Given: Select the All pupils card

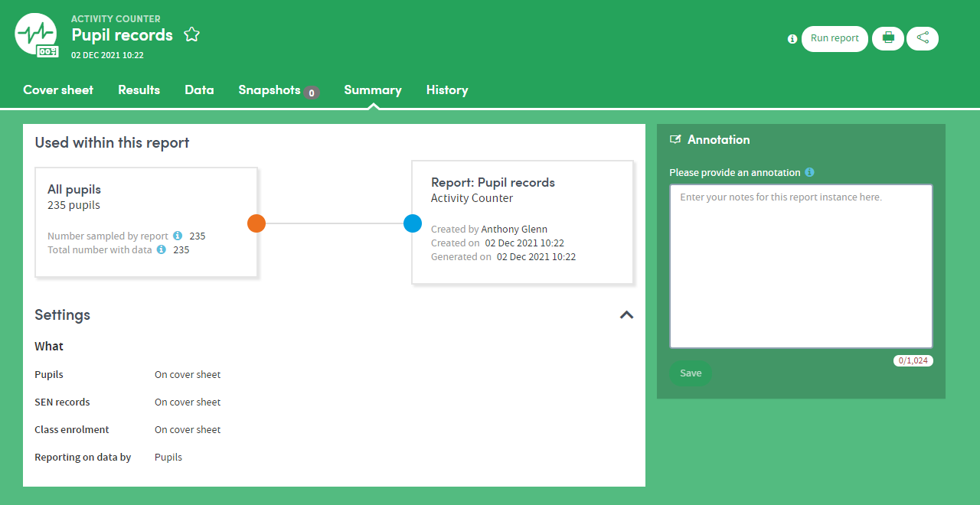Looking at the screenshot, I should tap(146, 222).
